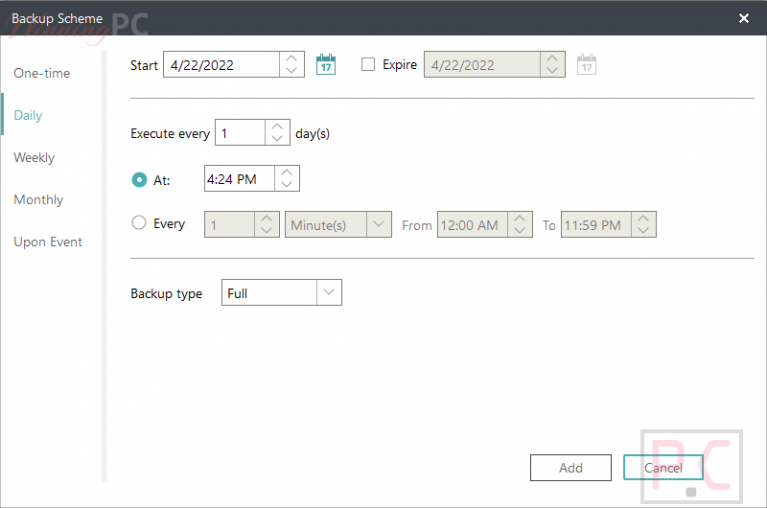The width and height of the screenshot is (767, 508).
Task: Increment the At: time 4:24 PM
Action: [287, 173]
